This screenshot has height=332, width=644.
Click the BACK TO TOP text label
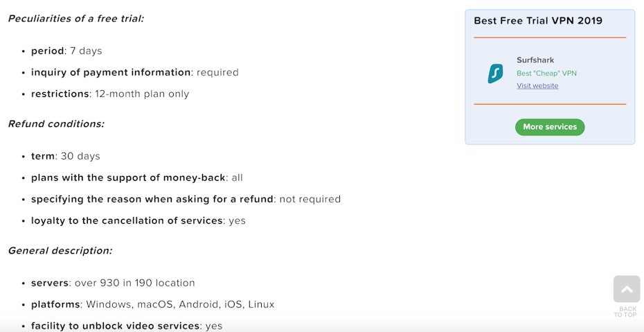click(x=627, y=312)
